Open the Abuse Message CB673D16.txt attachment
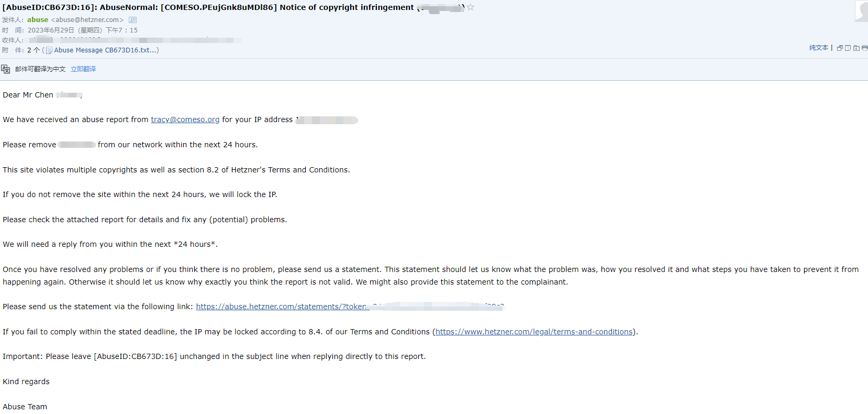868x414 pixels. pyautogui.click(x=105, y=50)
